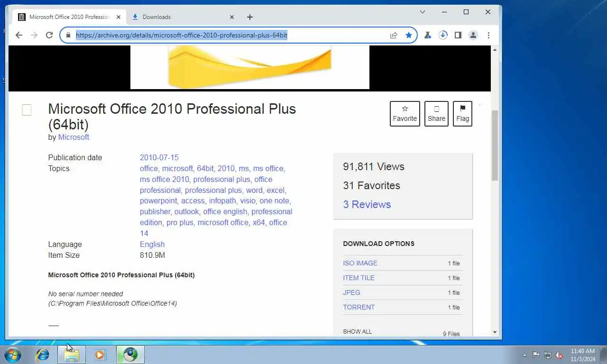Click the 31 Favorites text
This screenshot has width=607, height=364.
[371, 185]
